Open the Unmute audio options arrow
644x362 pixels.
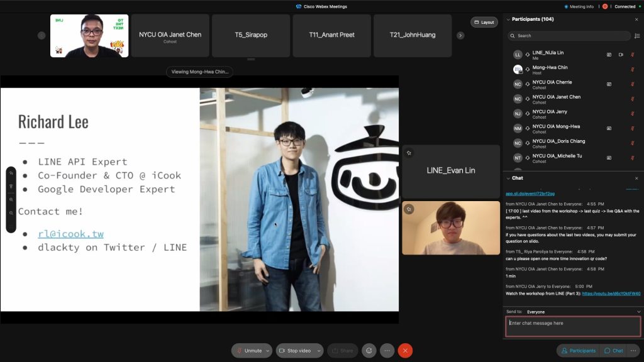(x=268, y=351)
